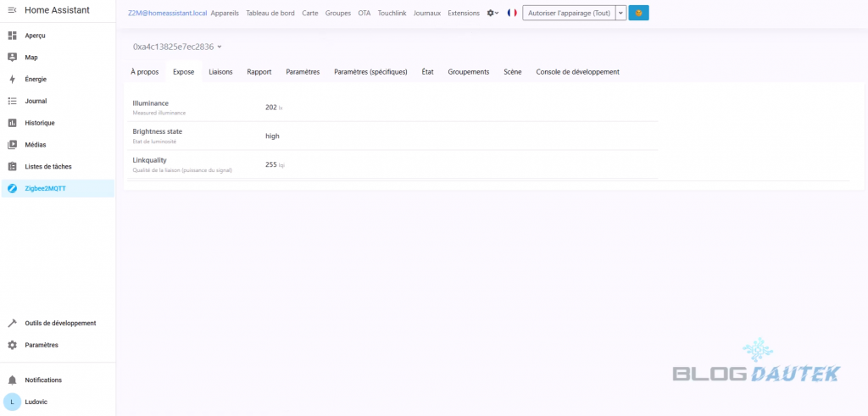Open the Touchlink page

[x=392, y=14]
